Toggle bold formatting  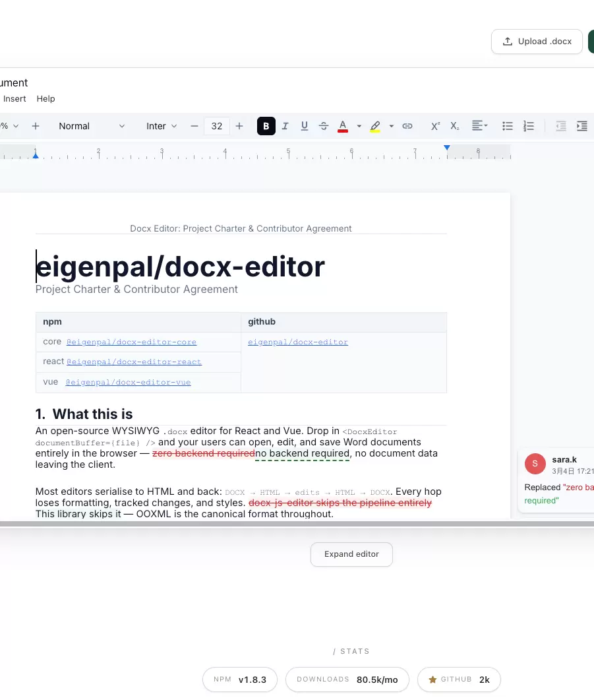[266, 126]
